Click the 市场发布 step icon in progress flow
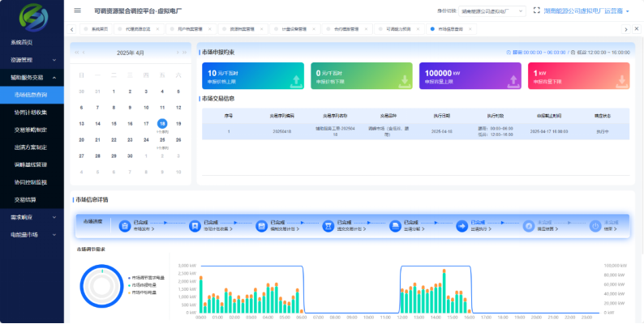The image size is (644, 324). click(126, 227)
